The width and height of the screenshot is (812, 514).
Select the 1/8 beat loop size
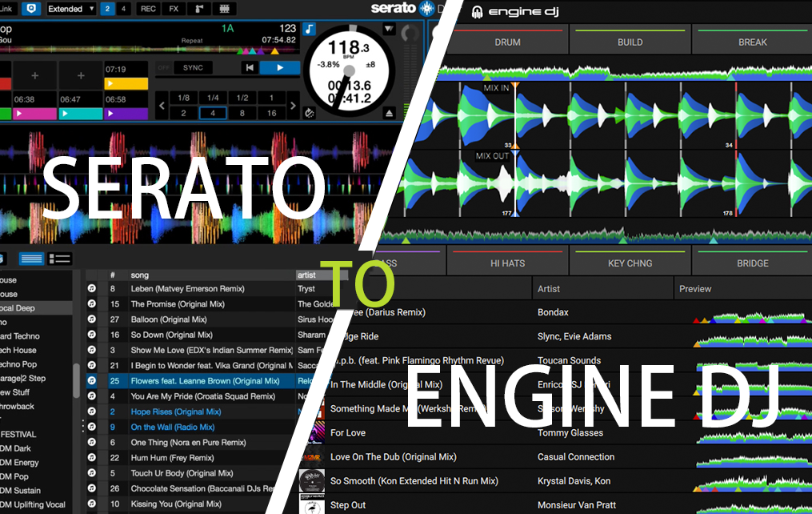[x=183, y=98]
